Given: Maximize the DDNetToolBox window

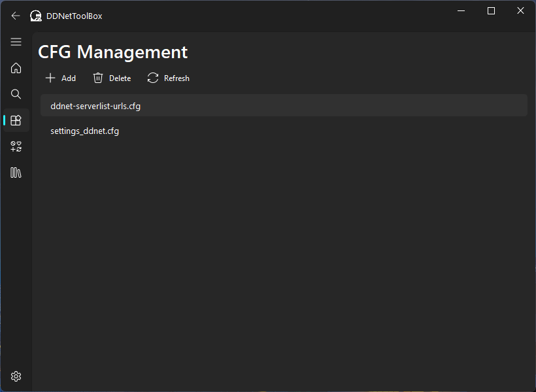Looking at the screenshot, I should (491, 11).
